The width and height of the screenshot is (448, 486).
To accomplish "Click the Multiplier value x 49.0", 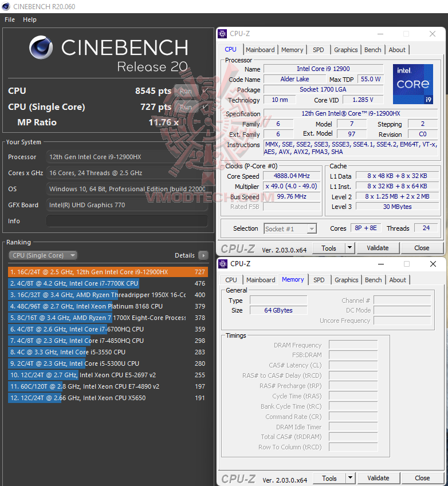I will (x=292, y=186).
